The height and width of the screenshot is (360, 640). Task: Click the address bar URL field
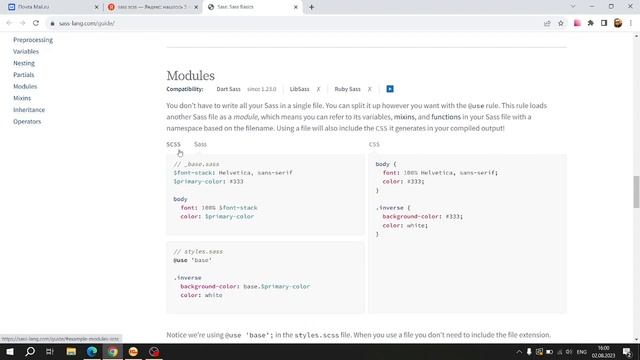tap(294, 23)
